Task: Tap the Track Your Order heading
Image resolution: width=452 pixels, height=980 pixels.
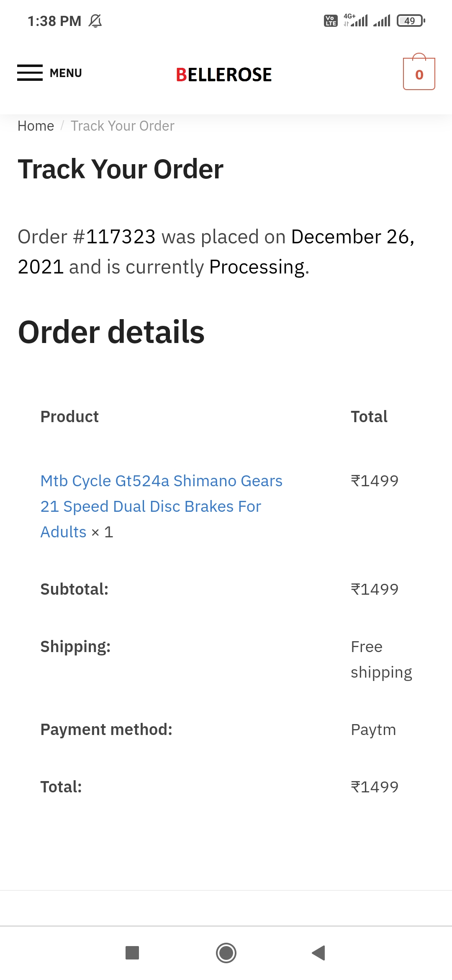Action: point(121,169)
